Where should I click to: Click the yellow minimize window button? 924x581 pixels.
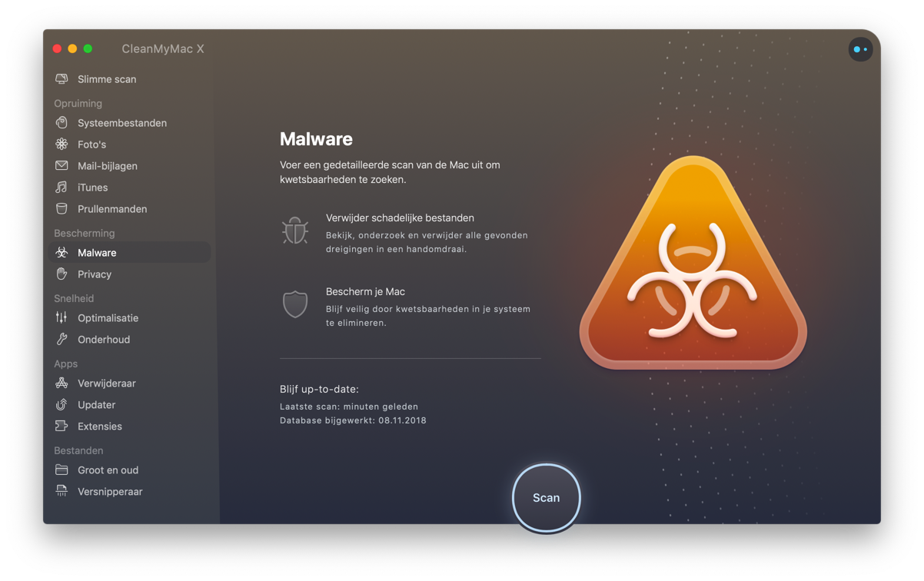pyautogui.click(x=72, y=49)
